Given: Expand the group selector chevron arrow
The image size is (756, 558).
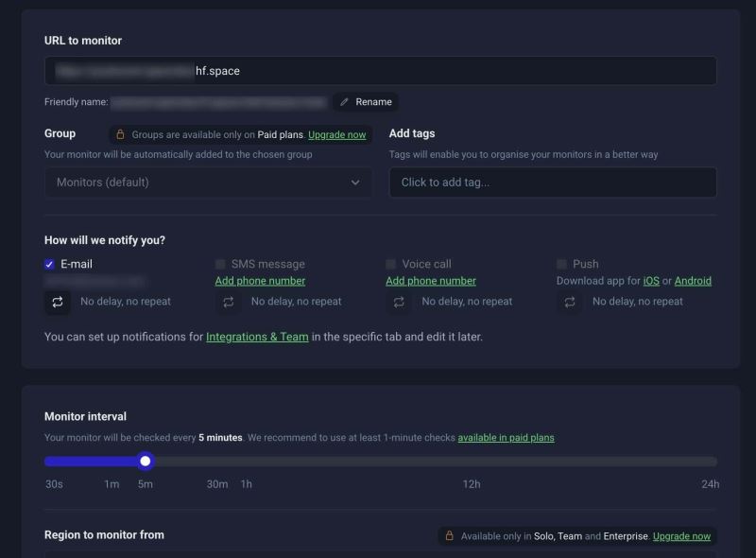Looking at the screenshot, I should pyautogui.click(x=355, y=183).
